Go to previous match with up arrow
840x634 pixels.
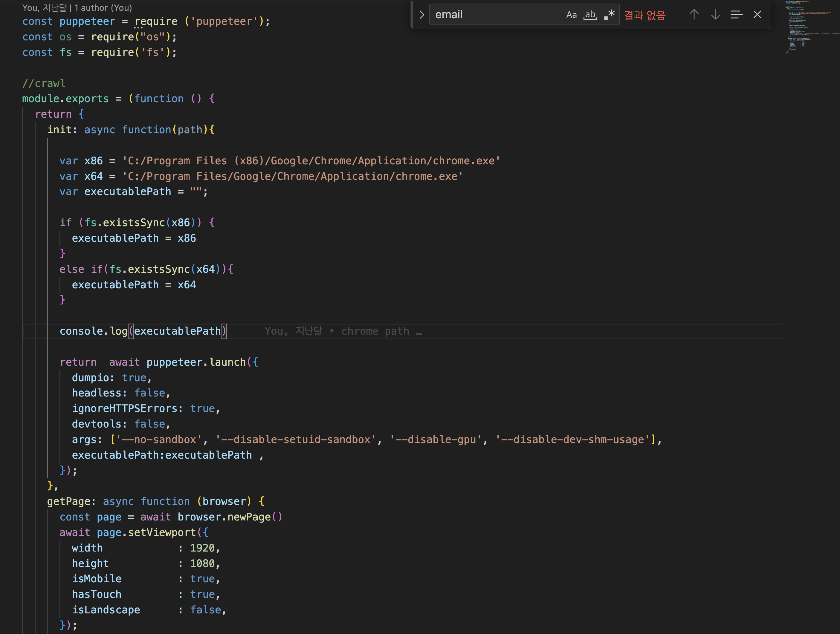coord(694,15)
